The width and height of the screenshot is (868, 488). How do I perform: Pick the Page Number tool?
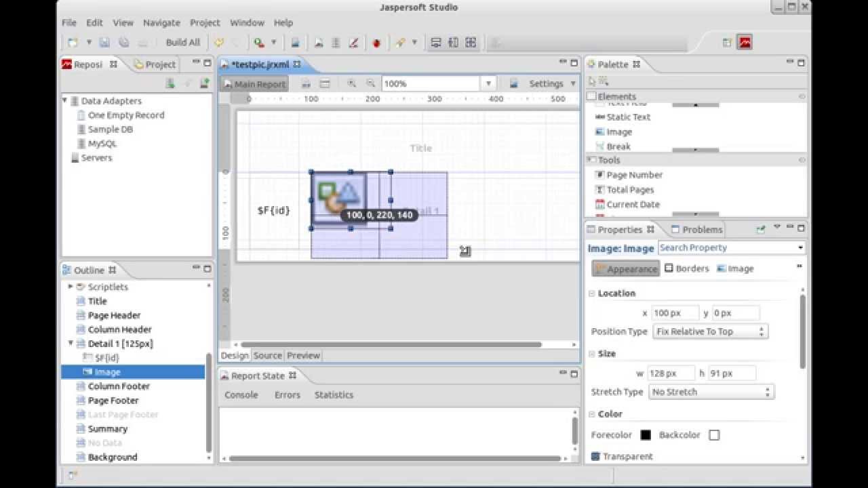[629, 175]
